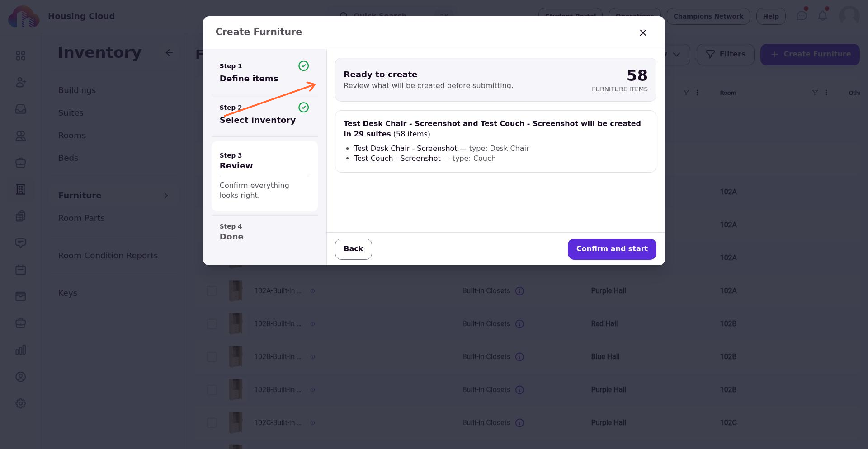
Task: Open Step 2 Select inventory
Action: click(x=264, y=114)
